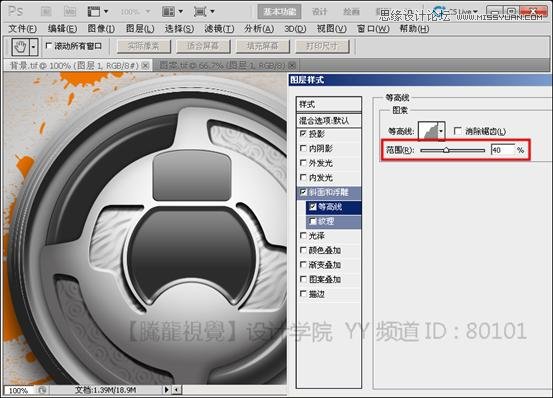This screenshot has height=398, width=553.
Task: Select 样式 in the layer style list
Action: (329, 104)
